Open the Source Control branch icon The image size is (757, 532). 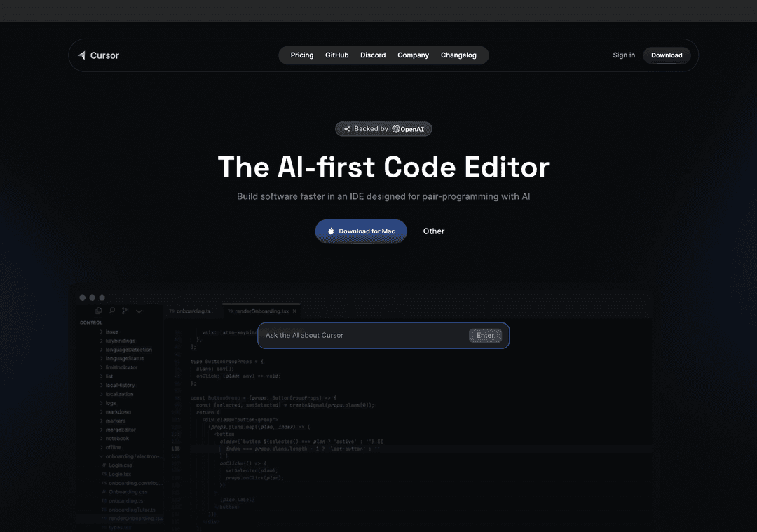click(125, 311)
